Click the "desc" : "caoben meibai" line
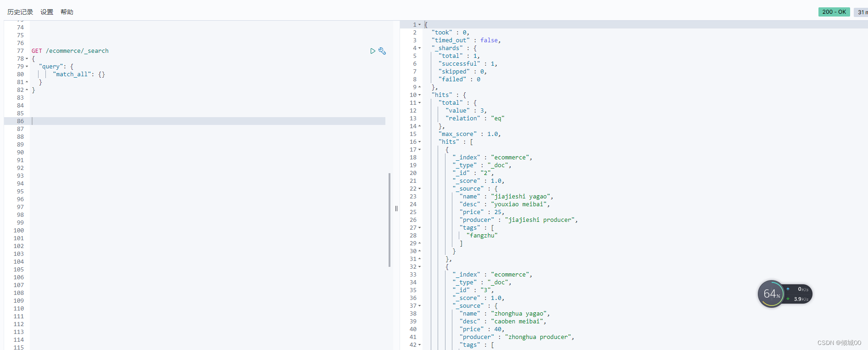The height and width of the screenshot is (350, 868). [x=503, y=322]
